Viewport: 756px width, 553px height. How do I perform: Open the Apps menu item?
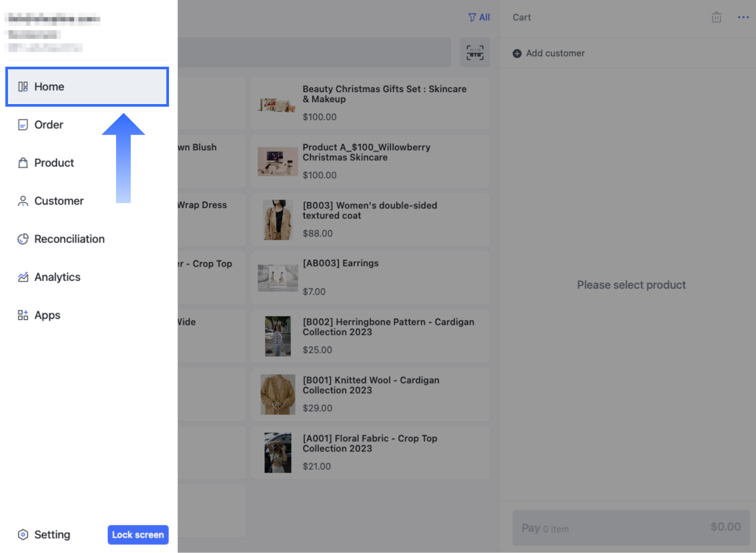(87, 315)
